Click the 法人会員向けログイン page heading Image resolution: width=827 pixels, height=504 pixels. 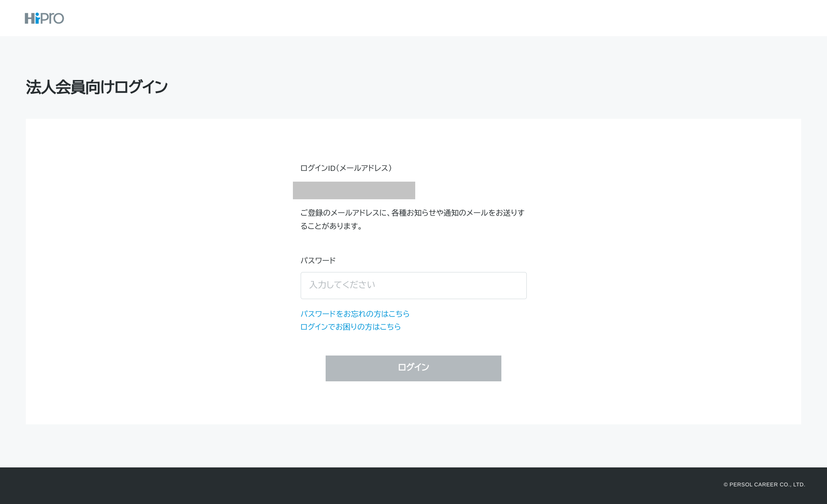(x=96, y=87)
